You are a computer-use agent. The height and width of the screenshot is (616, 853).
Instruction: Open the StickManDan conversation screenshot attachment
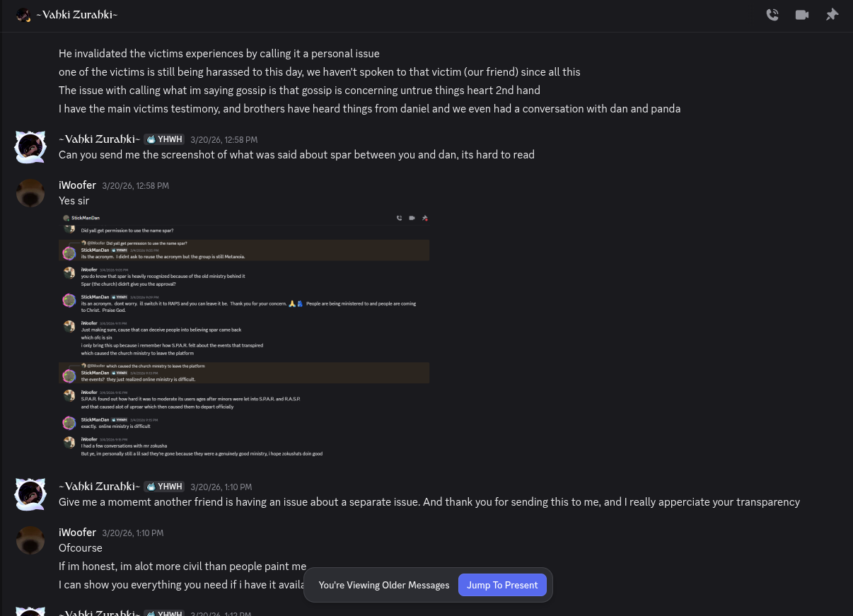point(244,337)
